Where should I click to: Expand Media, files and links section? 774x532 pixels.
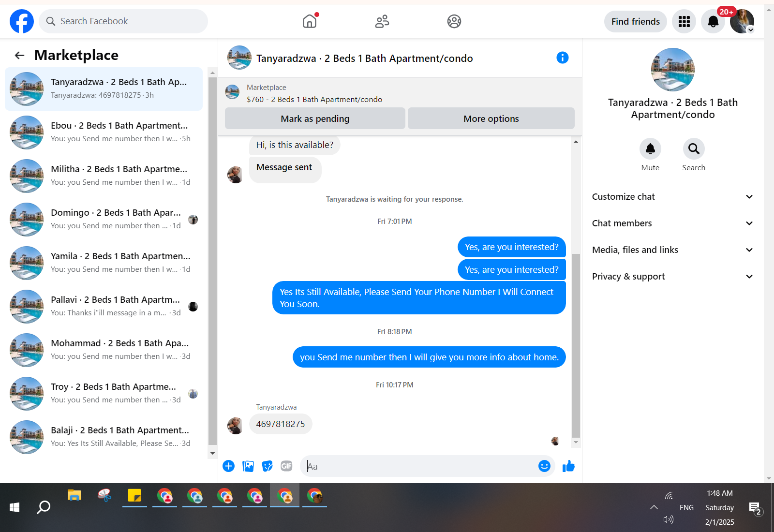click(672, 250)
